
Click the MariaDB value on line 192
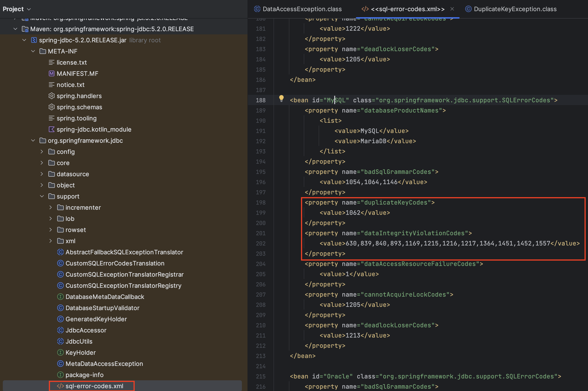click(374, 141)
